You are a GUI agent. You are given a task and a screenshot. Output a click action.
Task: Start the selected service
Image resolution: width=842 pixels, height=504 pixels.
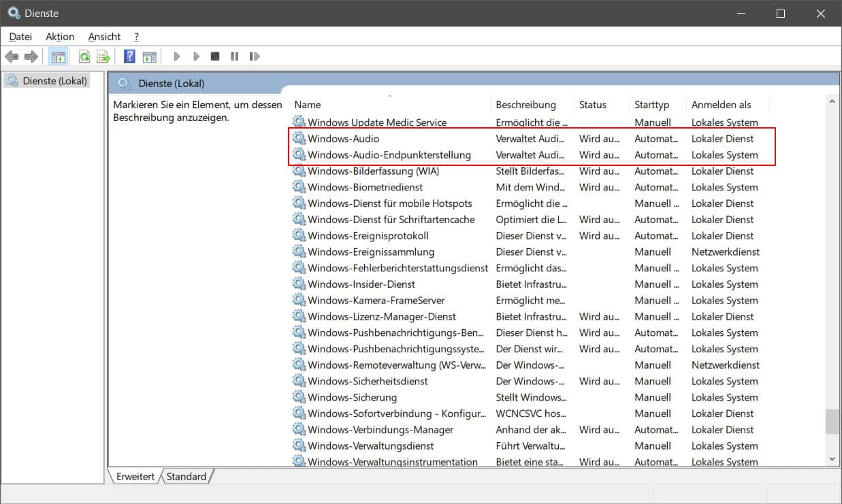[x=176, y=56]
